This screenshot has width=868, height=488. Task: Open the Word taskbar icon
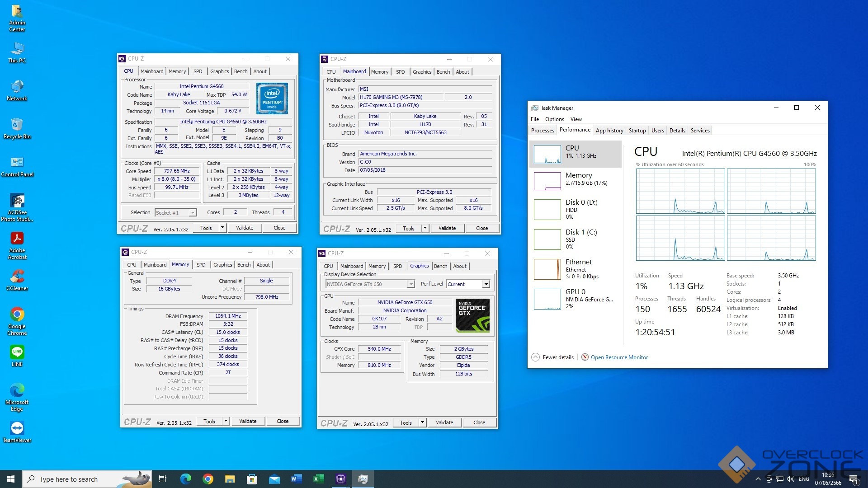297,479
